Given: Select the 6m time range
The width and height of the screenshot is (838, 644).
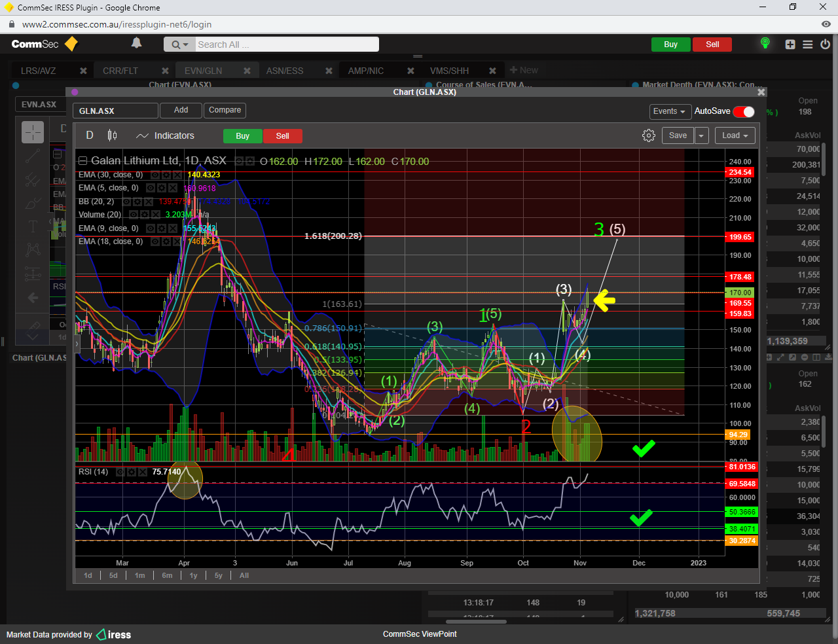Looking at the screenshot, I should [168, 576].
